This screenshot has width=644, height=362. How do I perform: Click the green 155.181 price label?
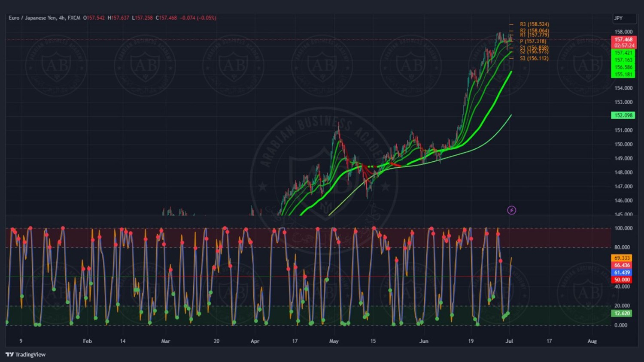623,75
